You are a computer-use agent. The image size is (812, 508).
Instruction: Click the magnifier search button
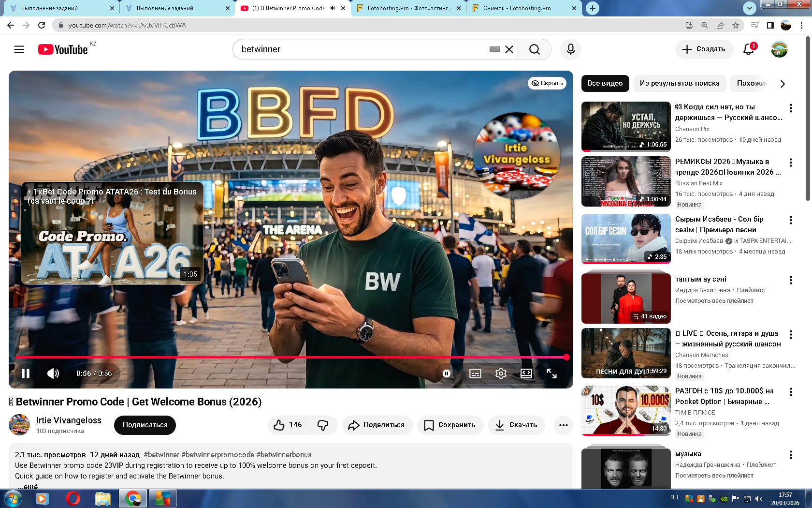(534, 49)
